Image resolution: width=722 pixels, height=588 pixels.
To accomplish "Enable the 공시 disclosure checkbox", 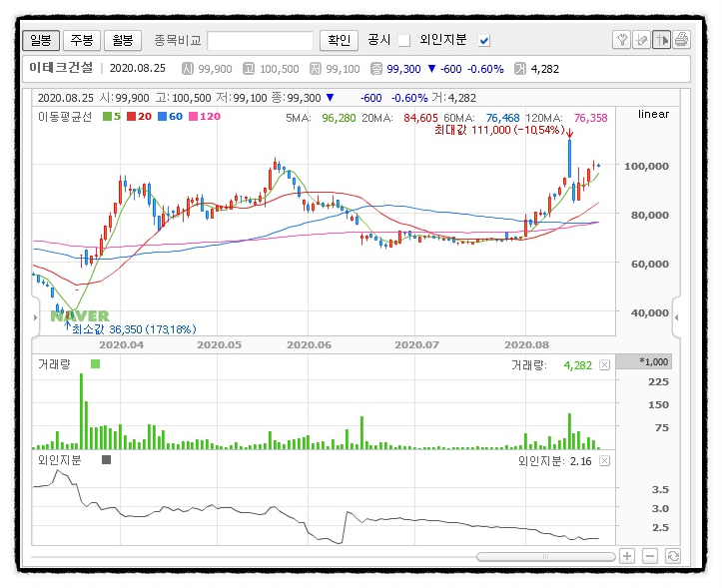I will click(403, 41).
